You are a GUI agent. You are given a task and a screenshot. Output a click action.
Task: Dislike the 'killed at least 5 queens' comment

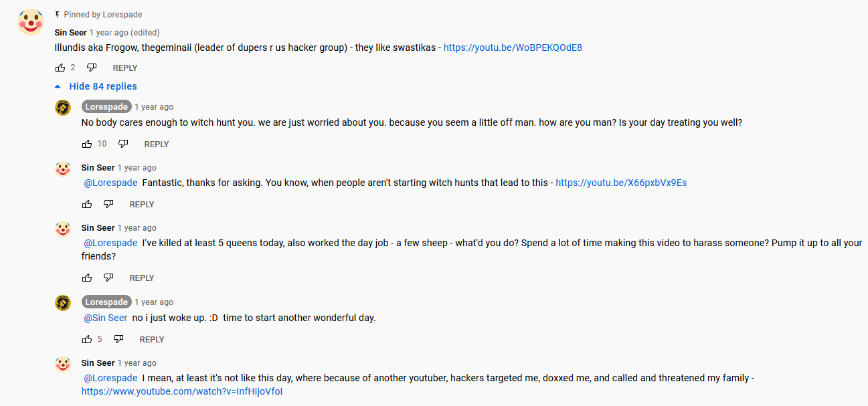(x=108, y=278)
